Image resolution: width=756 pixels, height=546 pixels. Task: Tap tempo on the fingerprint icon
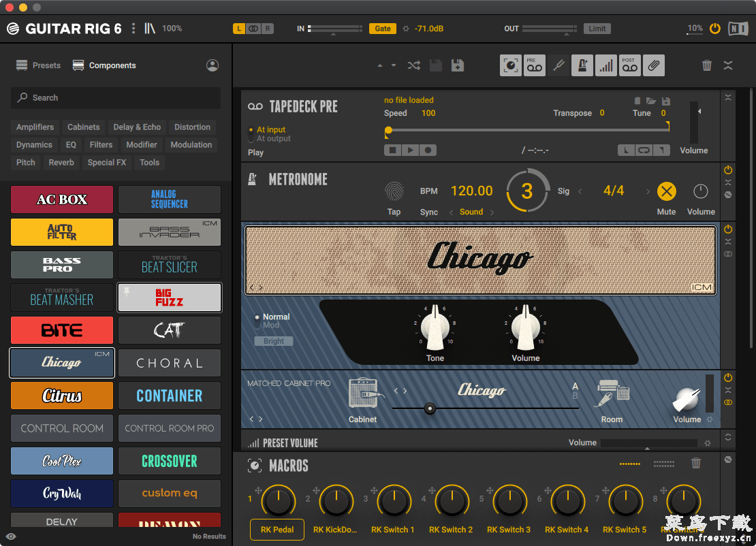tap(394, 191)
